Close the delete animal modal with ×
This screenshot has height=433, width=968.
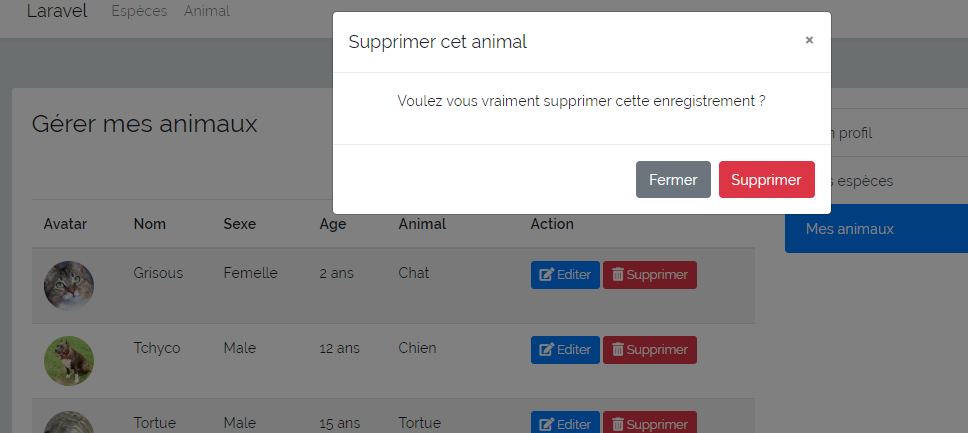point(809,41)
